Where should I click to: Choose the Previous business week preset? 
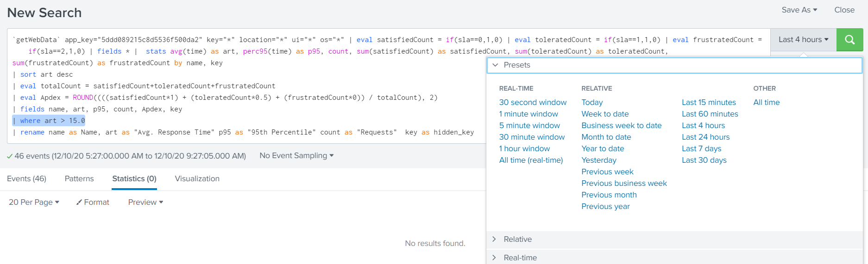pyautogui.click(x=624, y=184)
